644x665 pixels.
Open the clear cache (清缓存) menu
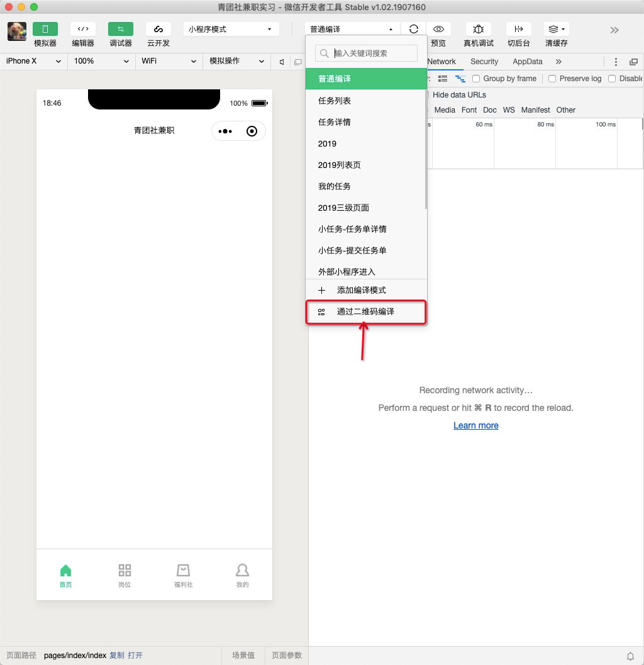point(556,29)
